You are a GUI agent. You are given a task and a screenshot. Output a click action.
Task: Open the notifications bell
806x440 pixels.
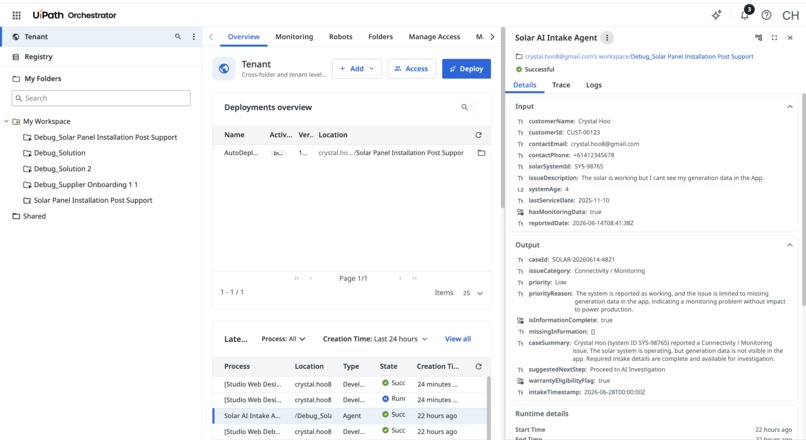pos(745,15)
